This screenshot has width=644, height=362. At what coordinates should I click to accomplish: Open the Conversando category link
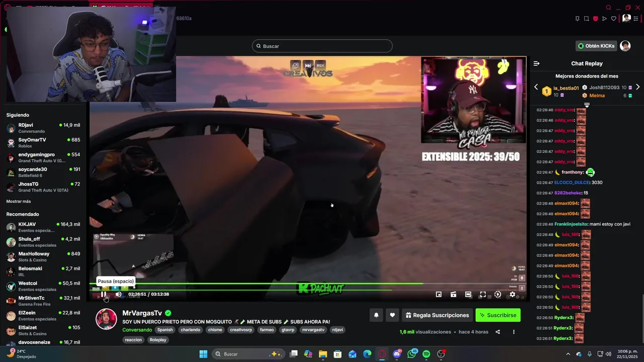pyautogui.click(x=137, y=330)
